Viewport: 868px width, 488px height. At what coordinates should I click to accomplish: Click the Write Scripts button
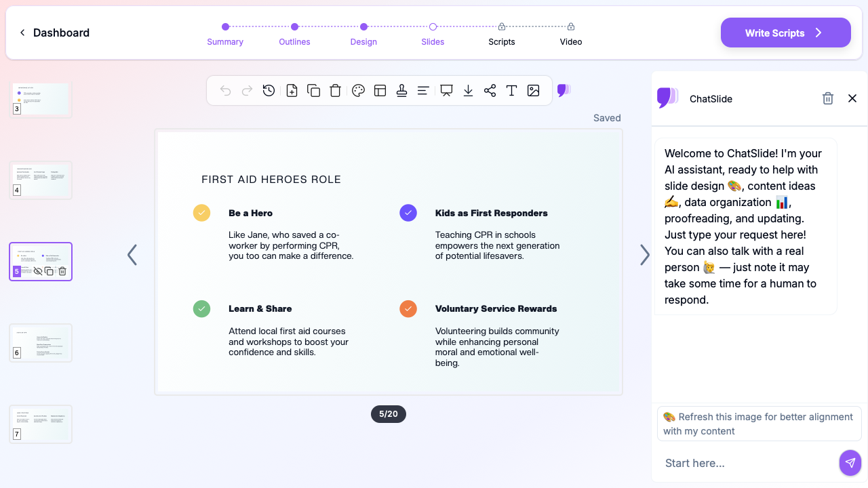(x=785, y=33)
